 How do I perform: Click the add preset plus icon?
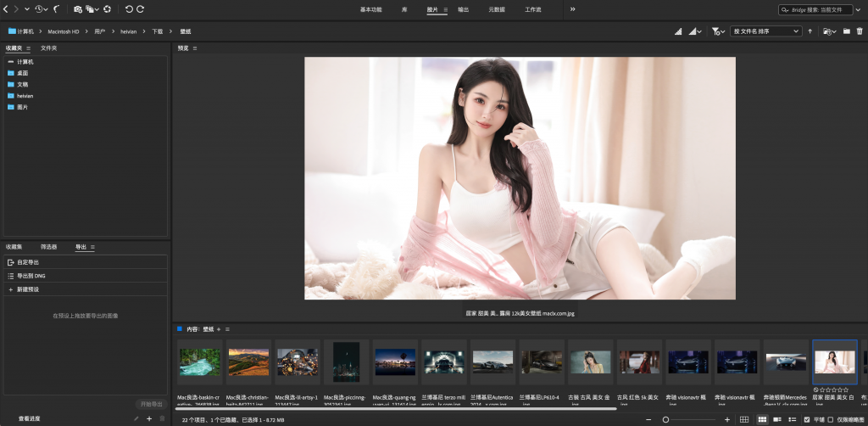click(149, 419)
